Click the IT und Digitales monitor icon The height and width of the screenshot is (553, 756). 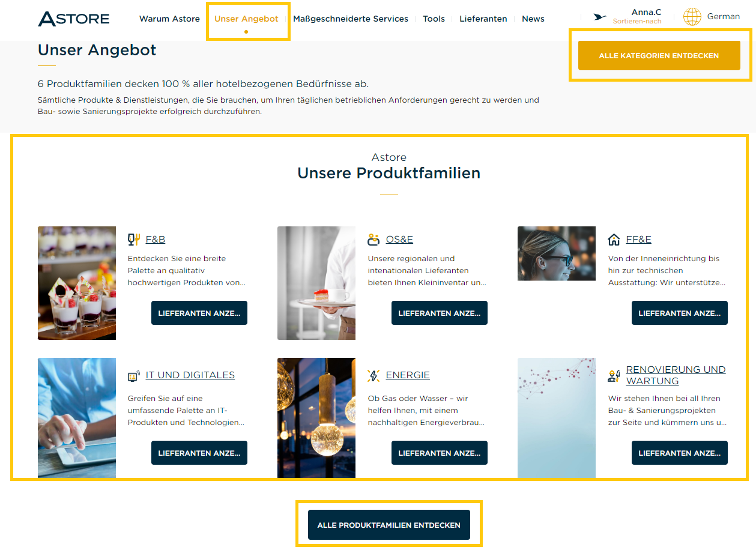pos(134,376)
